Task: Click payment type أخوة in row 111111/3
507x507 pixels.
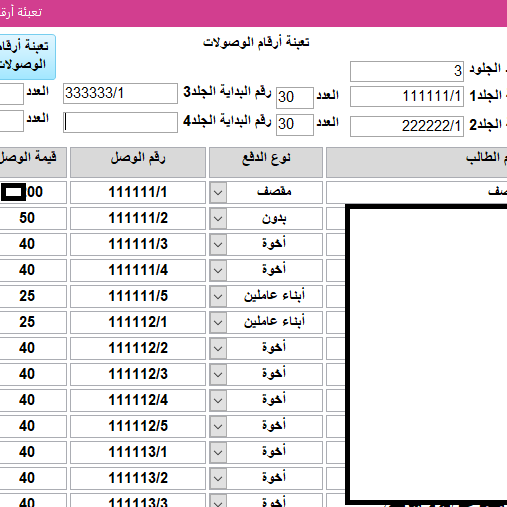Action: [x=274, y=244]
